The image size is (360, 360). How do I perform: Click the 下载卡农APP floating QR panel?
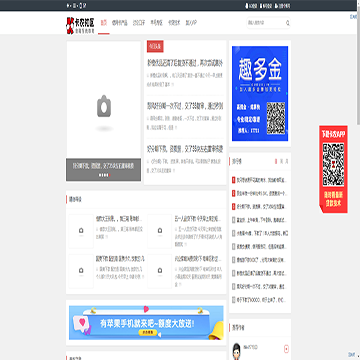(x=333, y=169)
